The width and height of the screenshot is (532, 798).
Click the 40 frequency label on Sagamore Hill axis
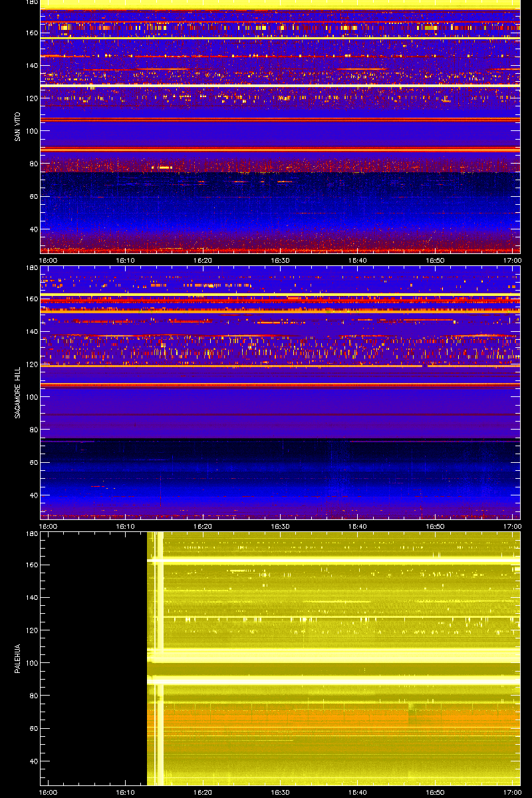(x=33, y=495)
